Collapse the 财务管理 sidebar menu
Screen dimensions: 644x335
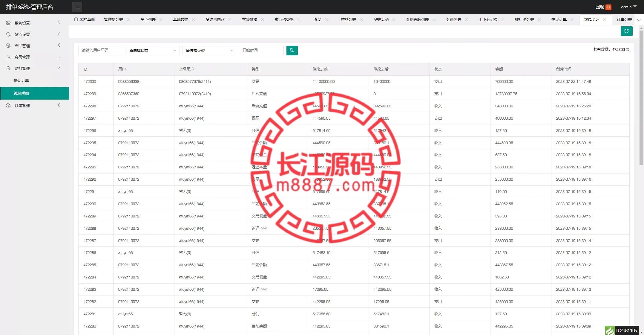(x=59, y=68)
